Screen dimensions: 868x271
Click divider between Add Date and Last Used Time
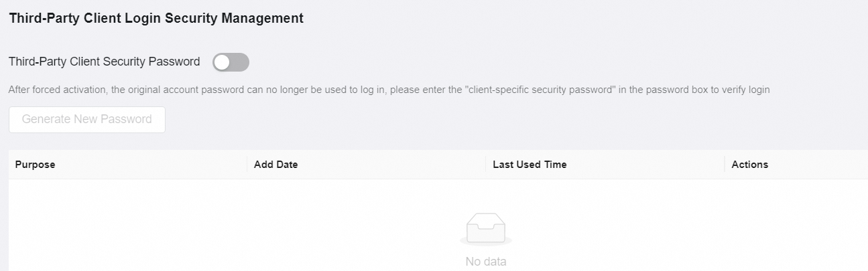coord(486,165)
